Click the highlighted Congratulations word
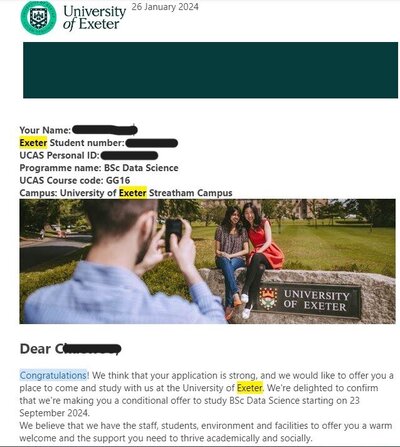This screenshot has width=400, height=447. coord(53,375)
